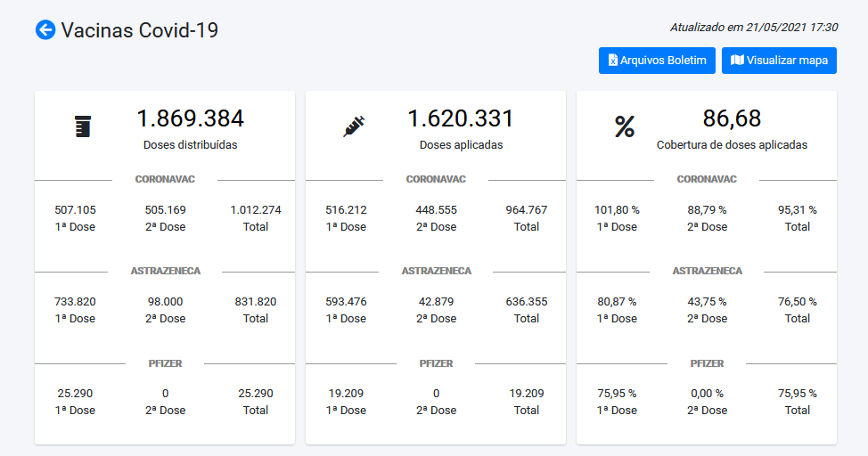The height and width of the screenshot is (456, 868).
Task: Open the Arquivos Boletim button
Action: click(657, 61)
